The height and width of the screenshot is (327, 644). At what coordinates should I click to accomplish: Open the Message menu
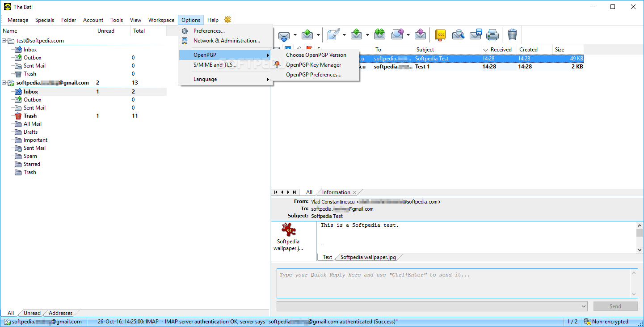[18, 20]
